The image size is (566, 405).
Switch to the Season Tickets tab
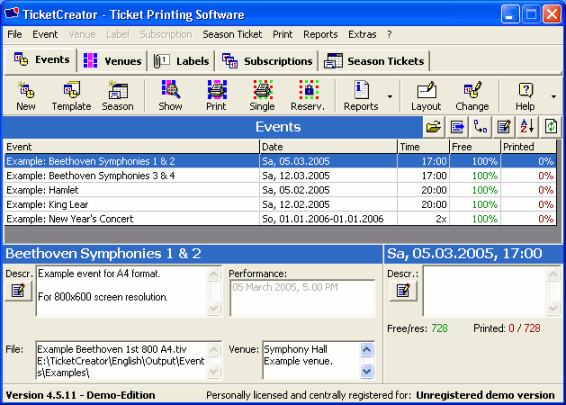coord(374,61)
